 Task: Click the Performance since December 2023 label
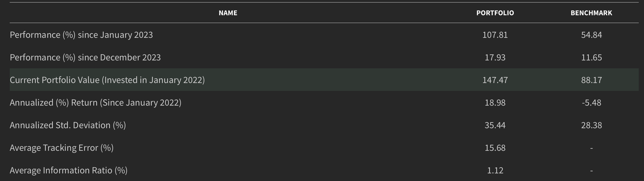point(85,57)
